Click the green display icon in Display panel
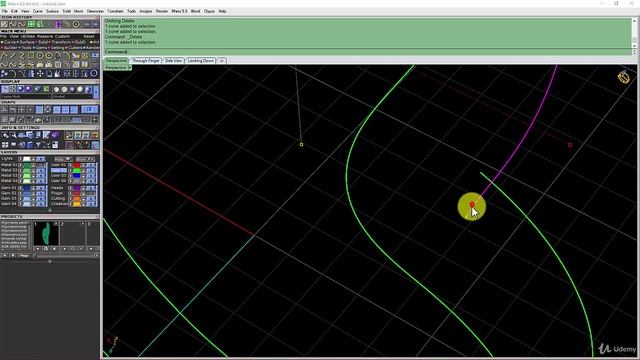This screenshot has height=360, width=640. tap(46, 89)
